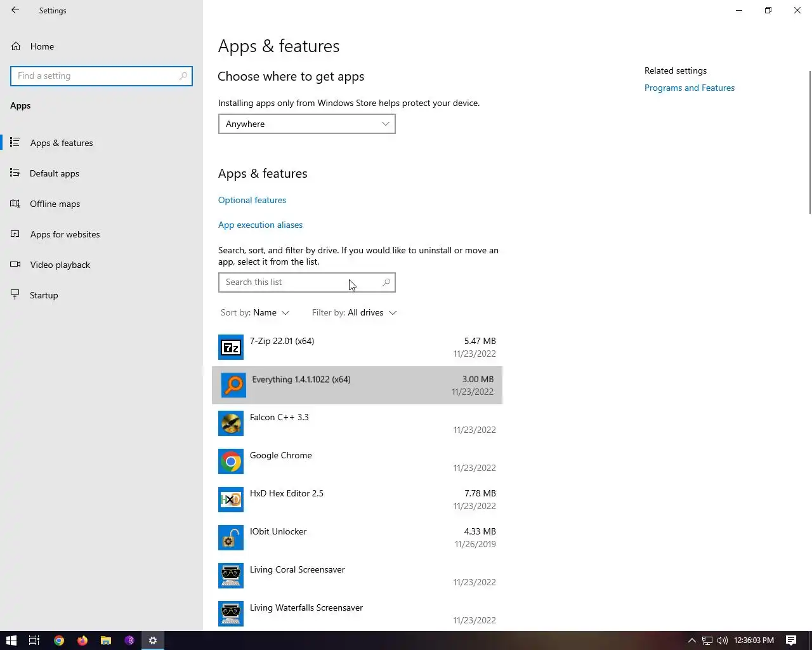Open File Explorer from the taskbar
Image resolution: width=812 pixels, height=650 pixels.
(x=106, y=640)
